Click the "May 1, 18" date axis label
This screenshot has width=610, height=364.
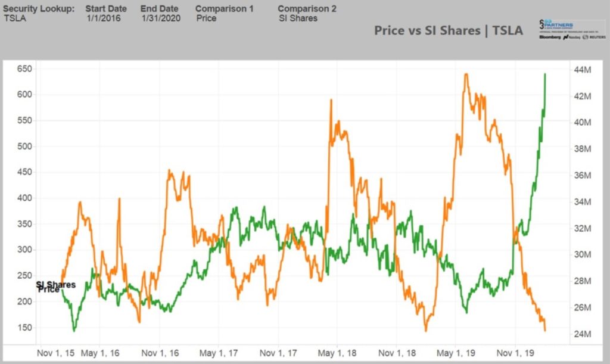pyautogui.click(x=337, y=353)
